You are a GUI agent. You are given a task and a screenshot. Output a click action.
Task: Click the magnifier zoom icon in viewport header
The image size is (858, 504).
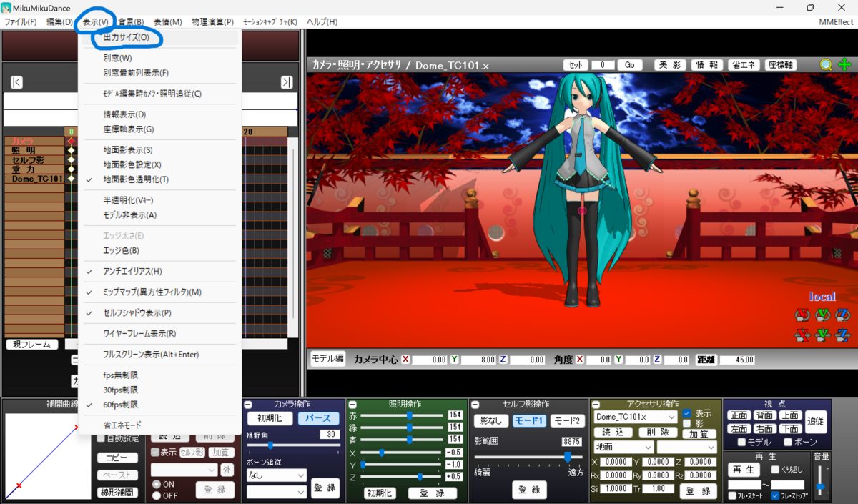point(827,64)
